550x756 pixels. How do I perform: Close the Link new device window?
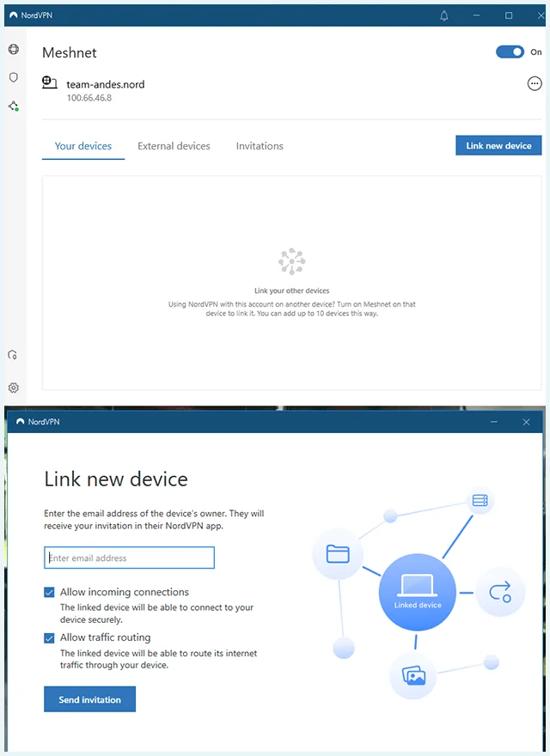coord(526,422)
